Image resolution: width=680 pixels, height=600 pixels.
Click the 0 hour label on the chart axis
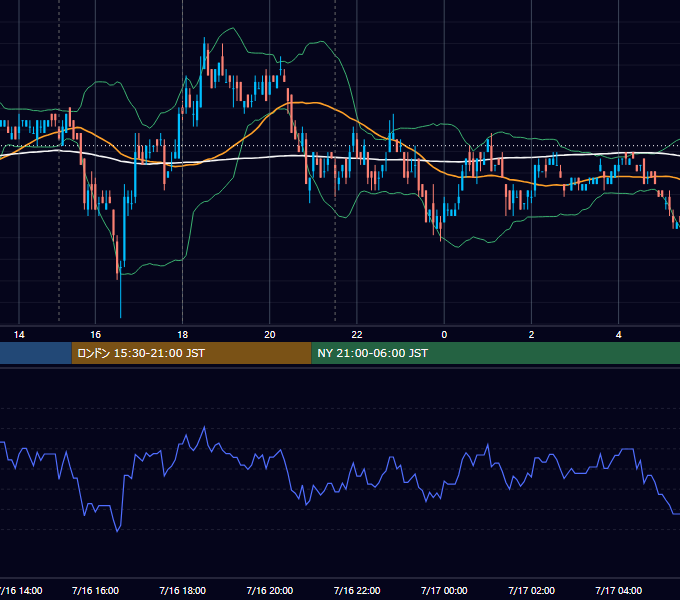pyautogui.click(x=444, y=335)
